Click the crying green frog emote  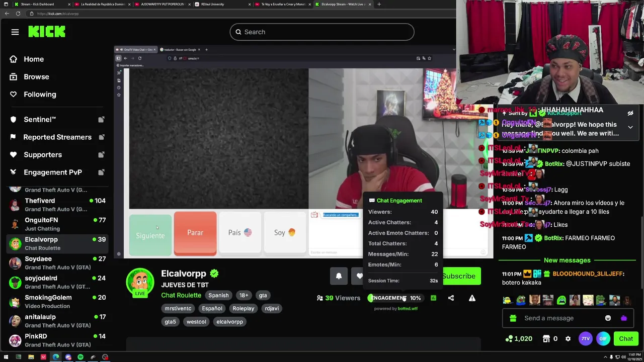pyautogui.click(x=561, y=301)
